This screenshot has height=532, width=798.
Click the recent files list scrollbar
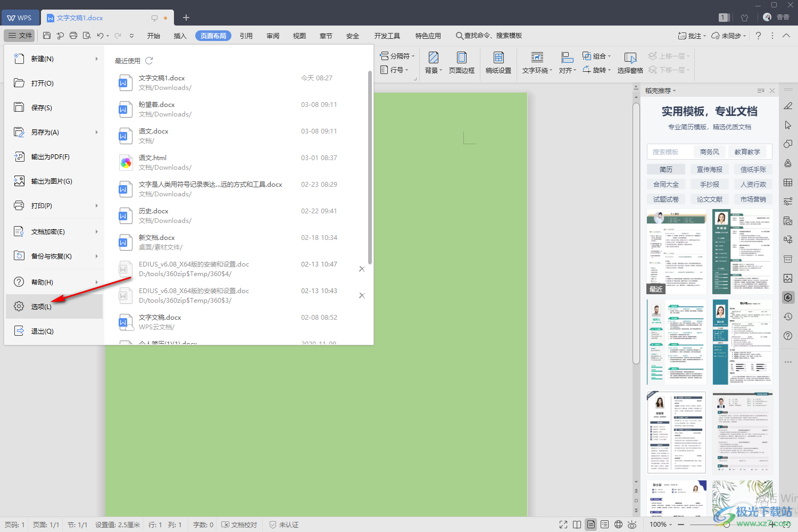point(370,168)
